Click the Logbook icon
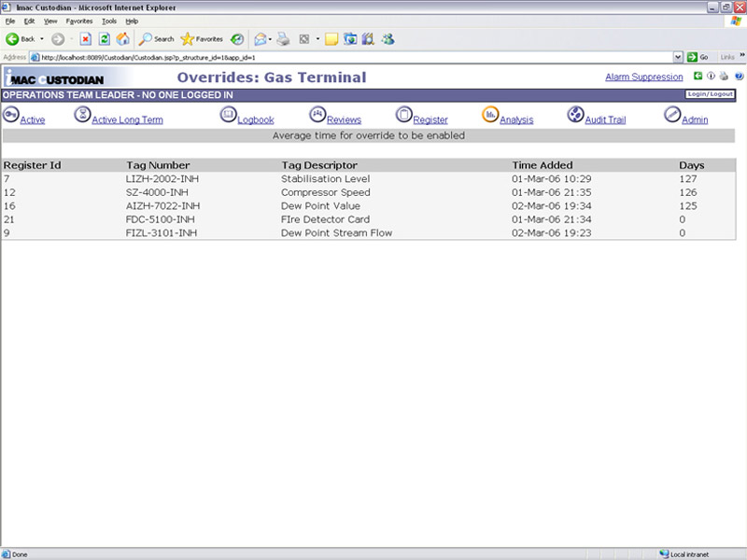The image size is (747, 560). click(228, 115)
